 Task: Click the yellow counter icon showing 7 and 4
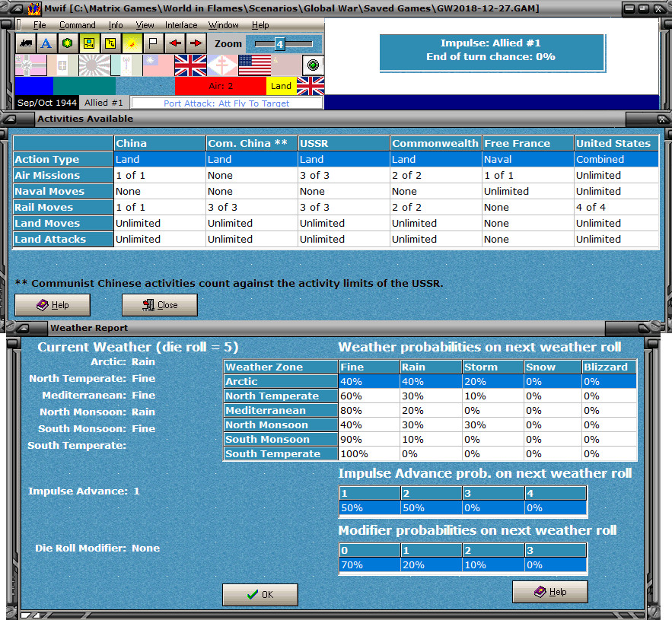coord(110,43)
